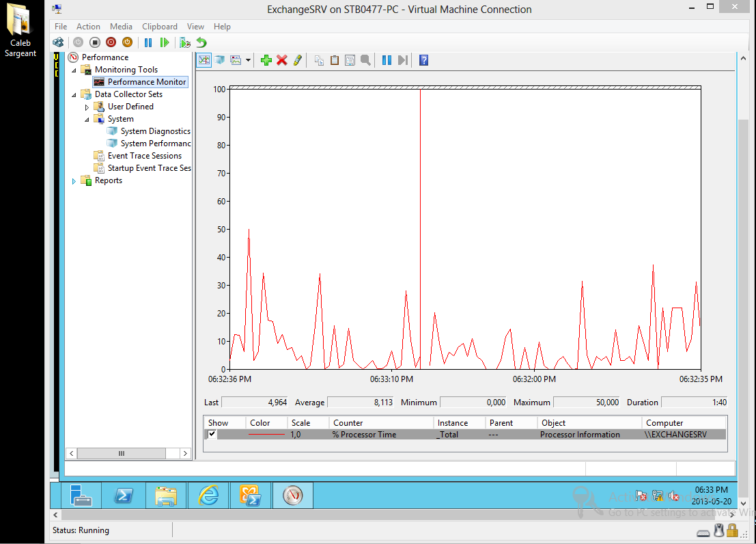
Task: Pause the virtual machine from VM toolbar
Action: [x=148, y=42]
